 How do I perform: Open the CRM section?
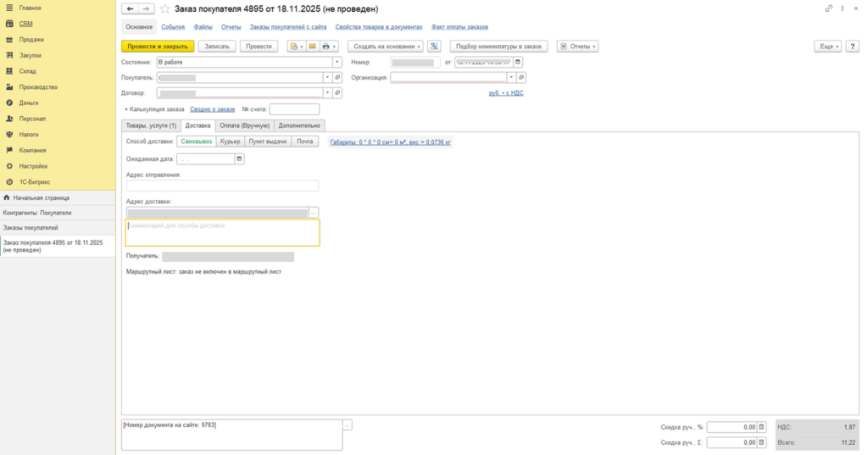(x=26, y=24)
